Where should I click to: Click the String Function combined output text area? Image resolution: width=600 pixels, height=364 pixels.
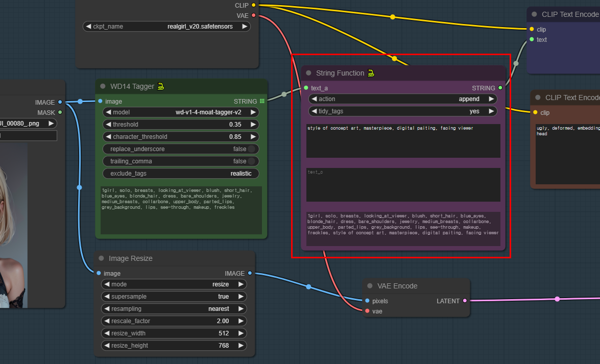[403, 229]
